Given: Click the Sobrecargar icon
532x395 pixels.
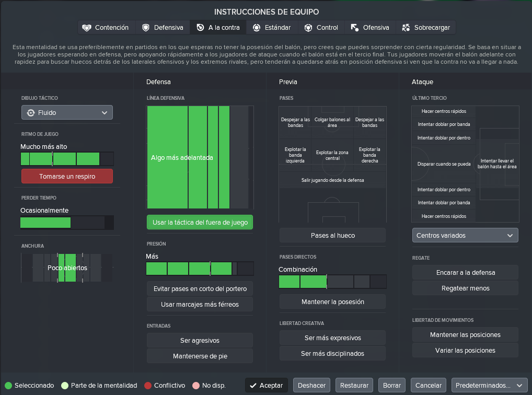Looking at the screenshot, I should tap(406, 28).
